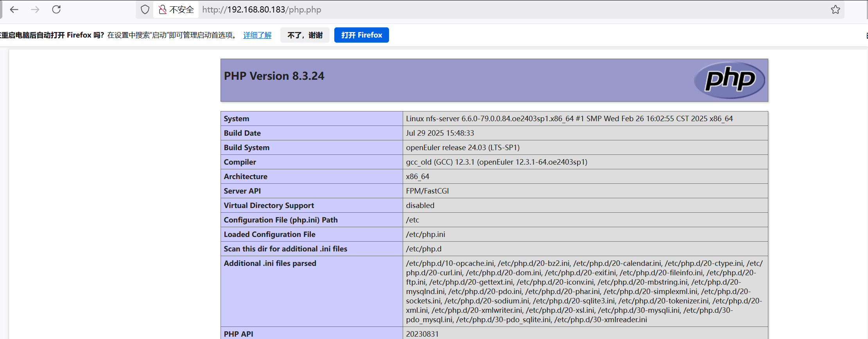
Task: Click the parsed .ini files list cell
Action: [585, 291]
